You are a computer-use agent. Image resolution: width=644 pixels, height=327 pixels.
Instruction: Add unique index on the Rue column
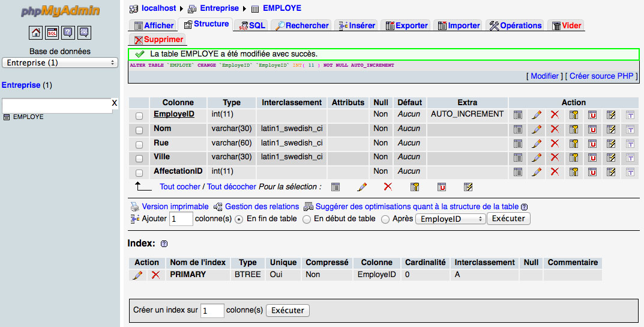[x=592, y=144]
